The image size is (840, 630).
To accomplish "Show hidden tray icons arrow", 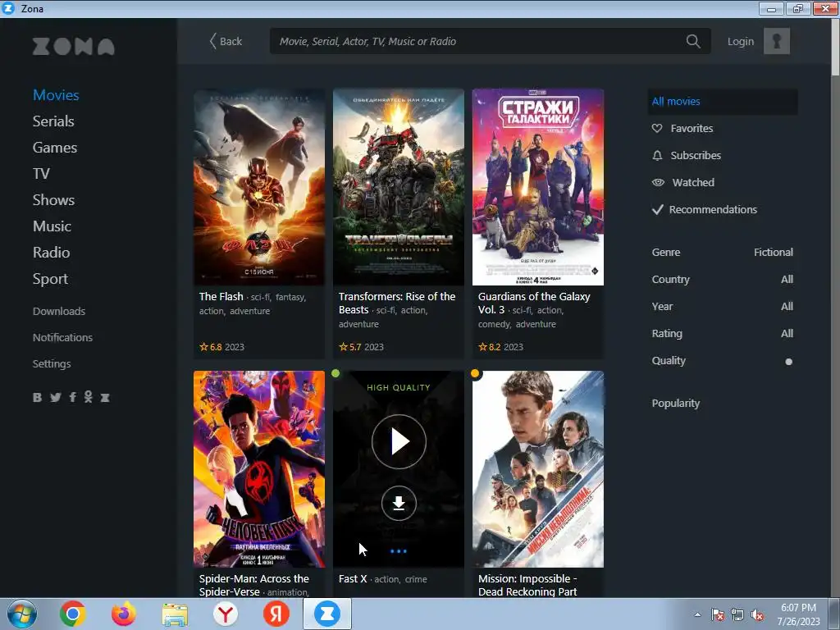I will coord(697,614).
